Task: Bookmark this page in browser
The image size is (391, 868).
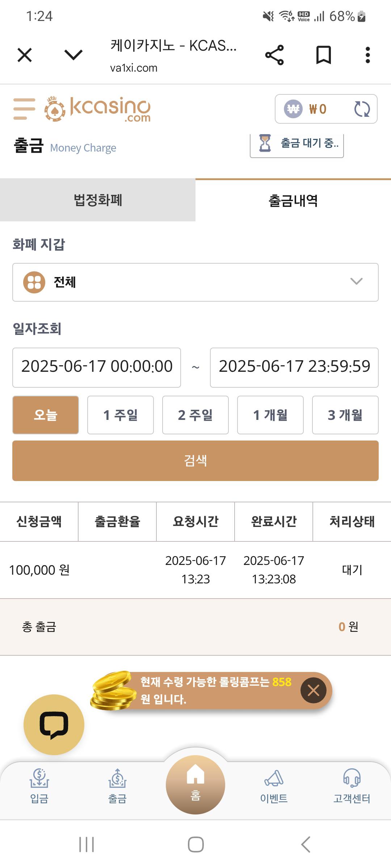Action: click(x=323, y=55)
